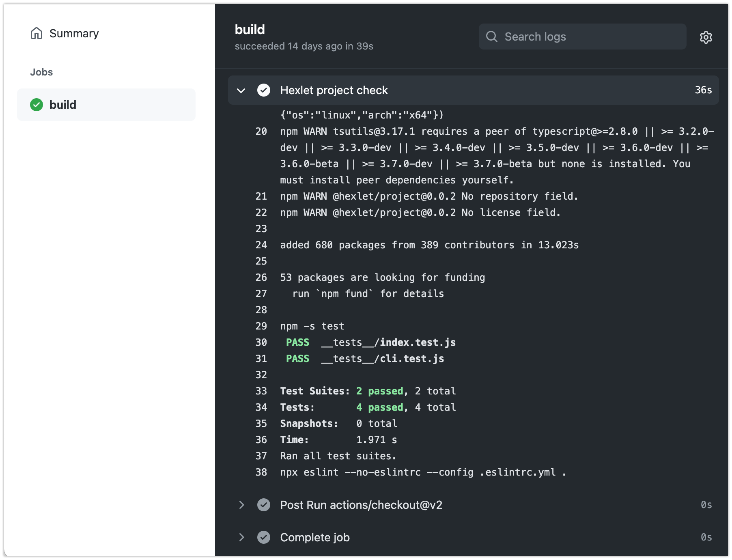The height and width of the screenshot is (560, 732).
Task: Select log line number 30 with PASS
Action: (261, 342)
